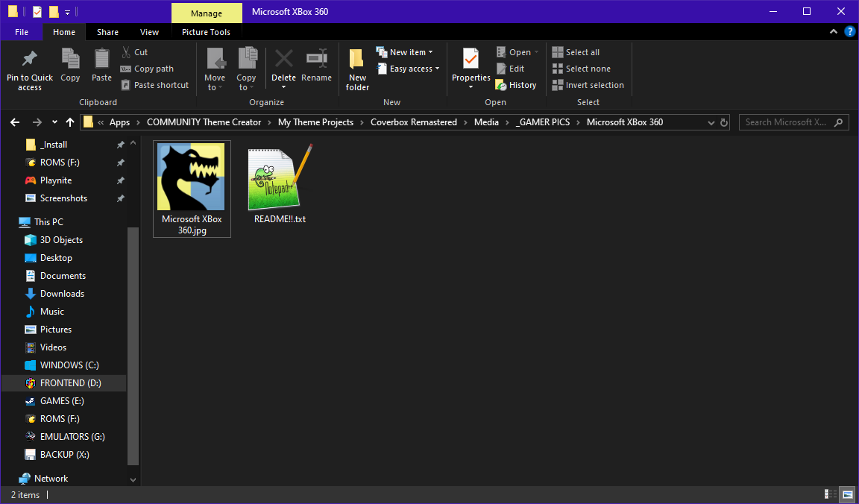Click Coverbox Remastered breadcrumb
Image resolution: width=859 pixels, height=504 pixels.
point(414,122)
